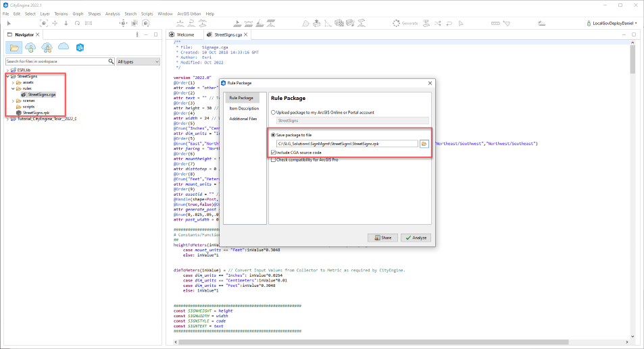Click the magnifier search icon in Navigator
644x349 pixels.
[x=111, y=61]
